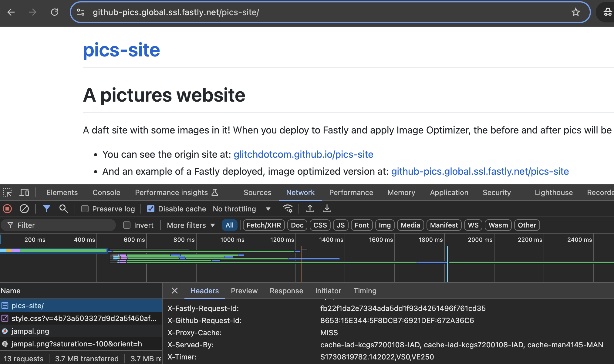Open the Application panel tab
The width and height of the screenshot is (614, 364).
[449, 192]
